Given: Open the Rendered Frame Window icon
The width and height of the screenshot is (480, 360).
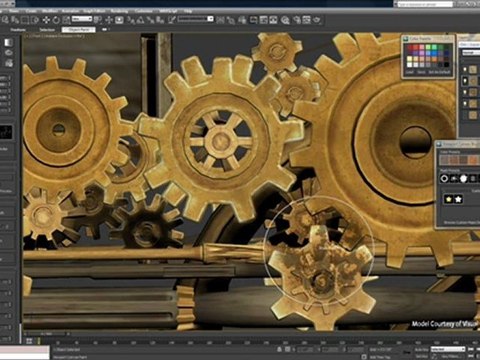Looking at the screenshot, I should tap(306, 20).
